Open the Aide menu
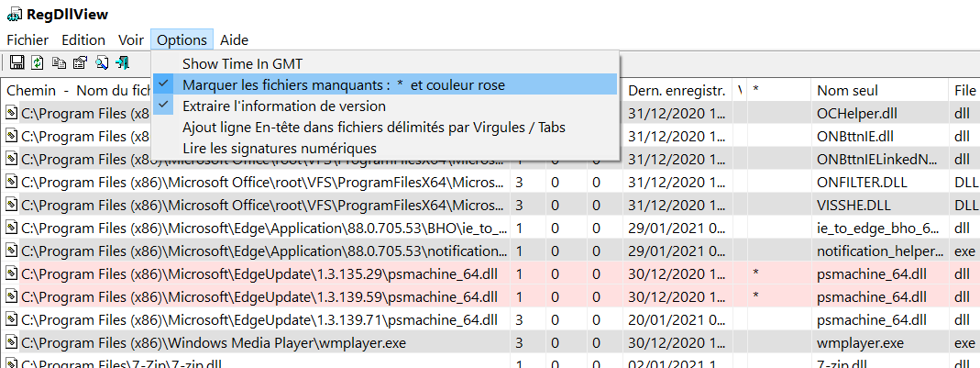 (235, 40)
